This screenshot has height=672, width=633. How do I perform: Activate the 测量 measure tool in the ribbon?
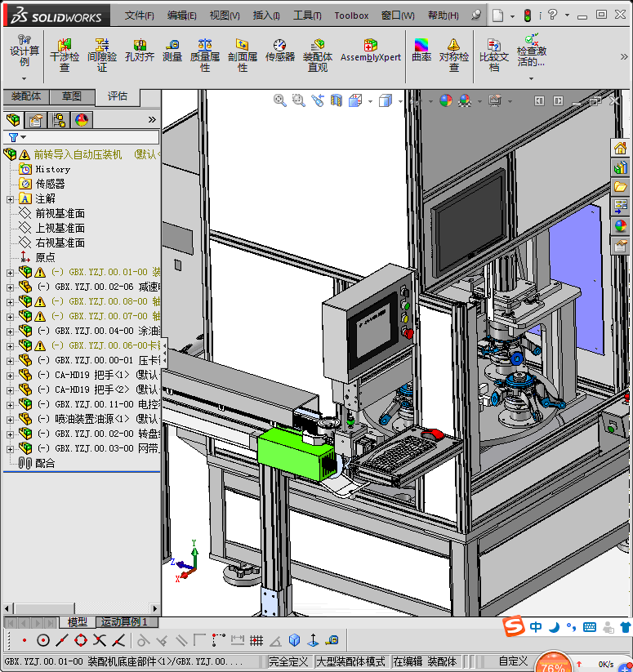(172, 51)
